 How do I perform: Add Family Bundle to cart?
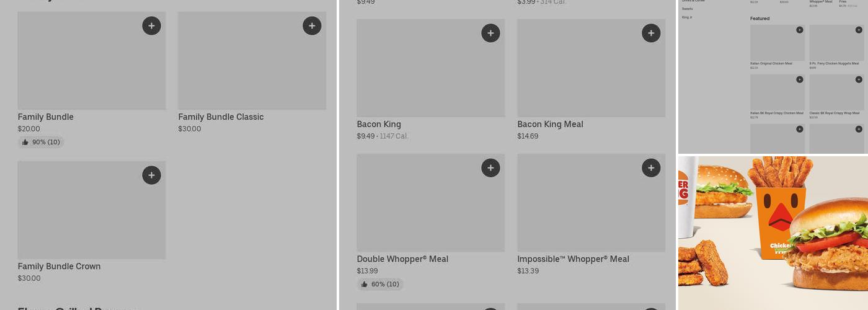click(x=151, y=26)
